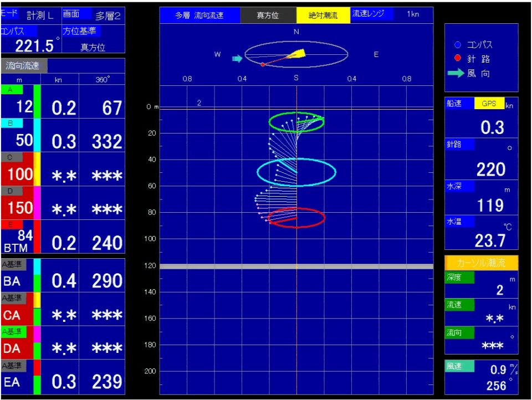
Task: Select the BA differential row label
Action: (12, 281)
